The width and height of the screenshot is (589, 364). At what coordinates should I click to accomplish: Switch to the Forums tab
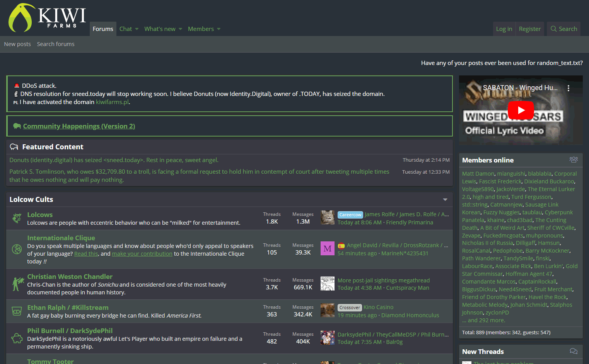103,29
